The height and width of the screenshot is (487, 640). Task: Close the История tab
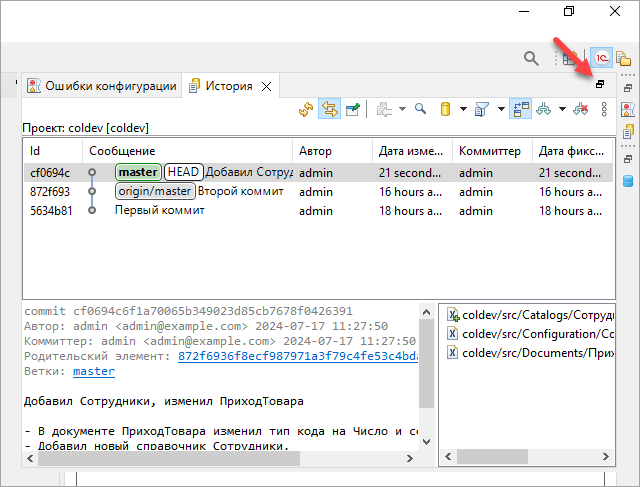tap(266, 86)
